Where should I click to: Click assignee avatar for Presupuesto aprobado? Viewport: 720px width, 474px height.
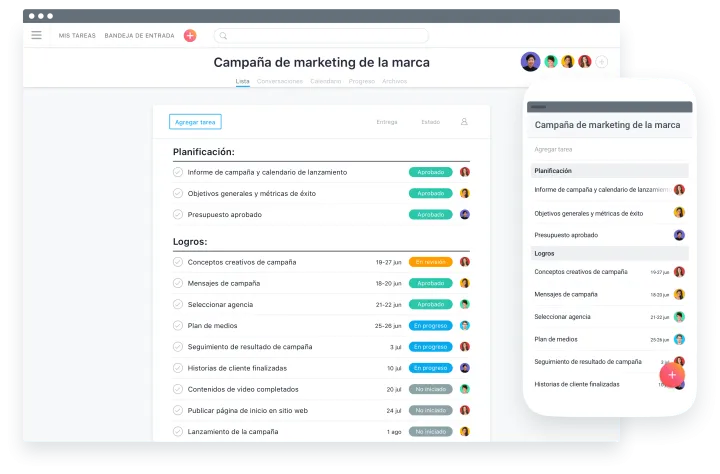tap(465, 214)
